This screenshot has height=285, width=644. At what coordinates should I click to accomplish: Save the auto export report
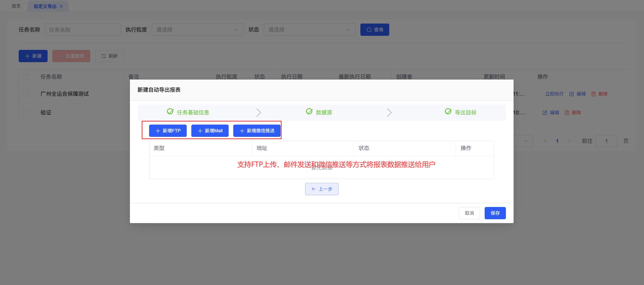pos(495,213)
